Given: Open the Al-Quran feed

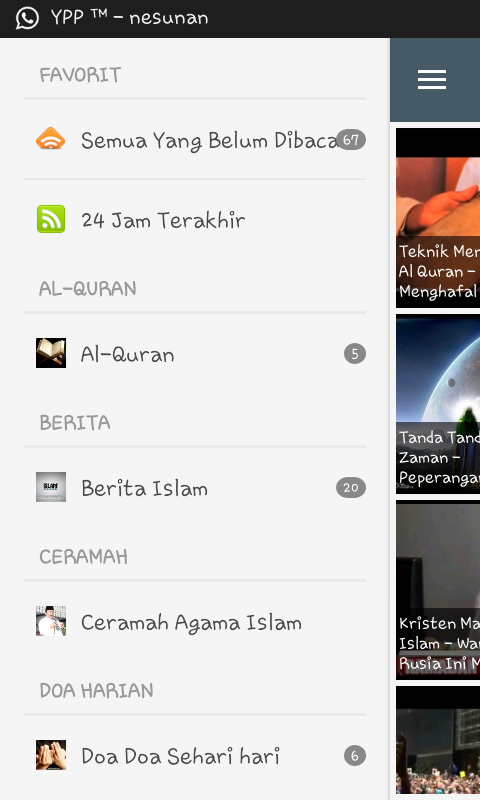Looking at the screenshot, I should click(x=195, y=354).
